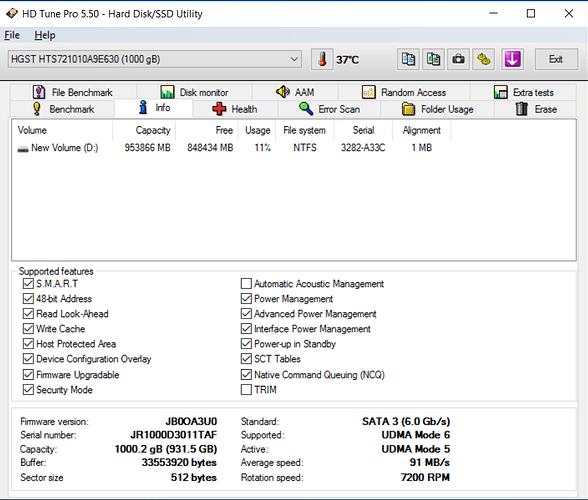Click the firmware version JB0OA3U0 value
Viewport: 588px width, 500px height.
[x=191, y=422]
